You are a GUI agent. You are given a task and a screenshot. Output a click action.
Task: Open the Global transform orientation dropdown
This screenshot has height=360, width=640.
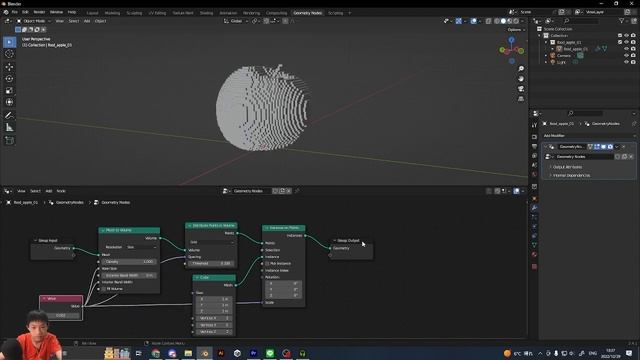236,21
